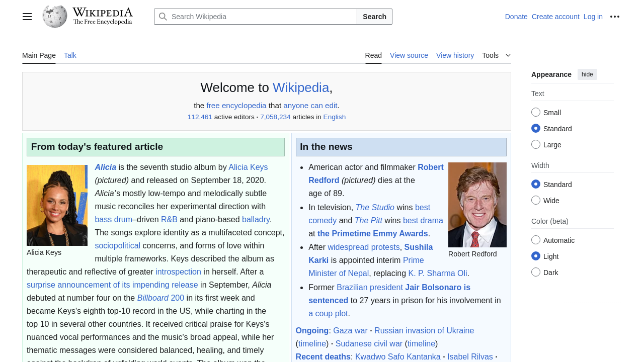
Task: Select Large text size
Action: 536,144
